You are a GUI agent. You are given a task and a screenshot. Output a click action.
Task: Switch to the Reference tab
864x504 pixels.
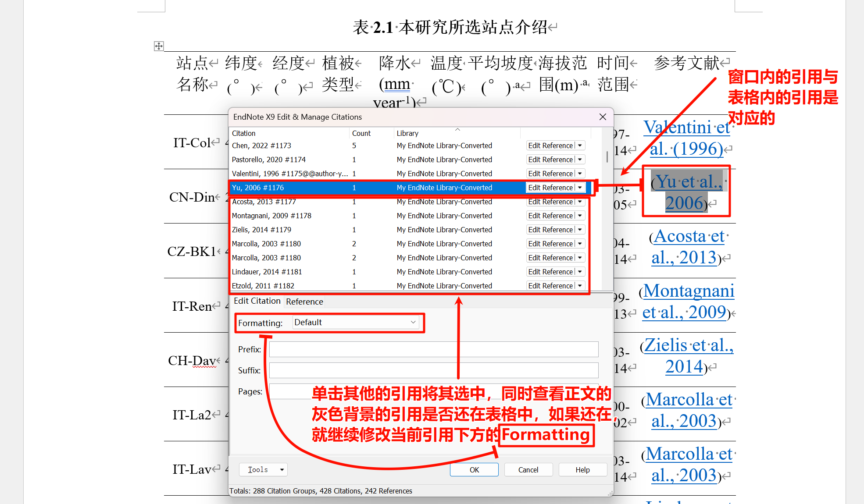[304, 302]
